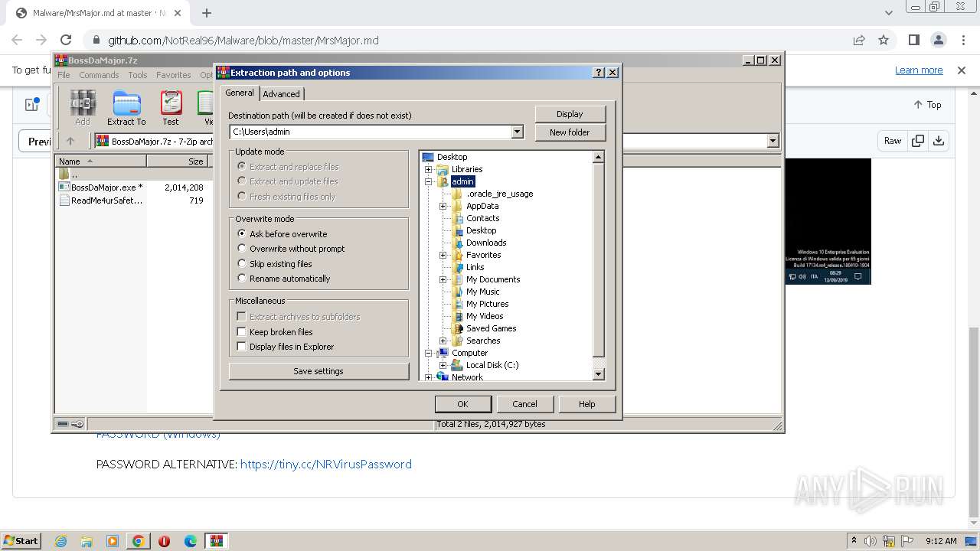Screen dimensions: 980x551
Task: Click the destination path text field
Action: [x=370, y=132]
